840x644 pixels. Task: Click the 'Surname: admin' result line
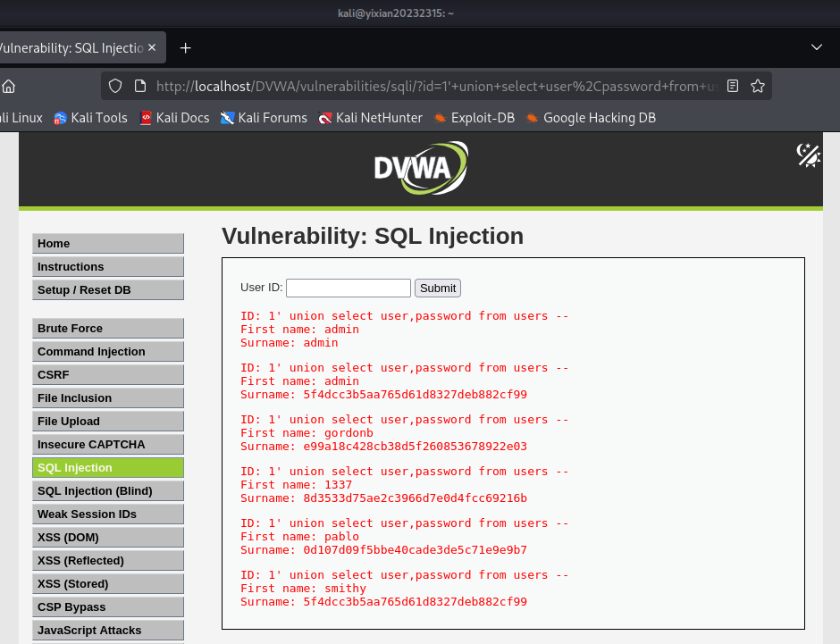pyautogui.click(x=290, y=343)
